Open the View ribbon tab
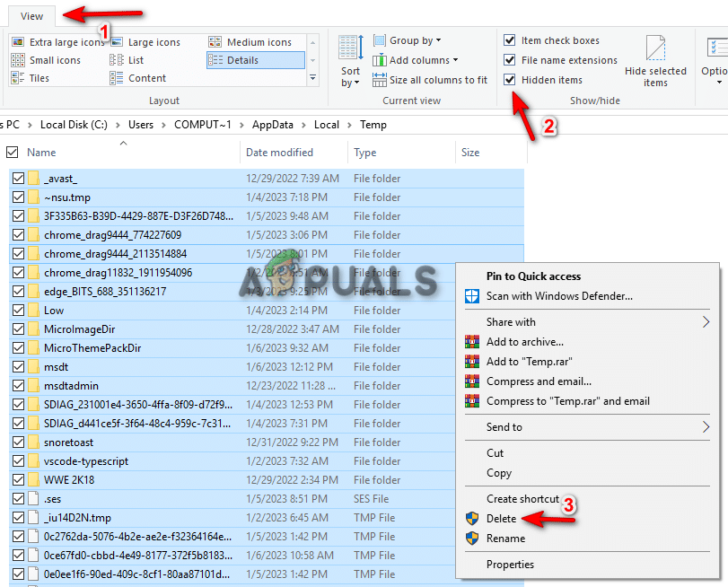The width and height of the screenshot is (728, 587). click(31, 16)
